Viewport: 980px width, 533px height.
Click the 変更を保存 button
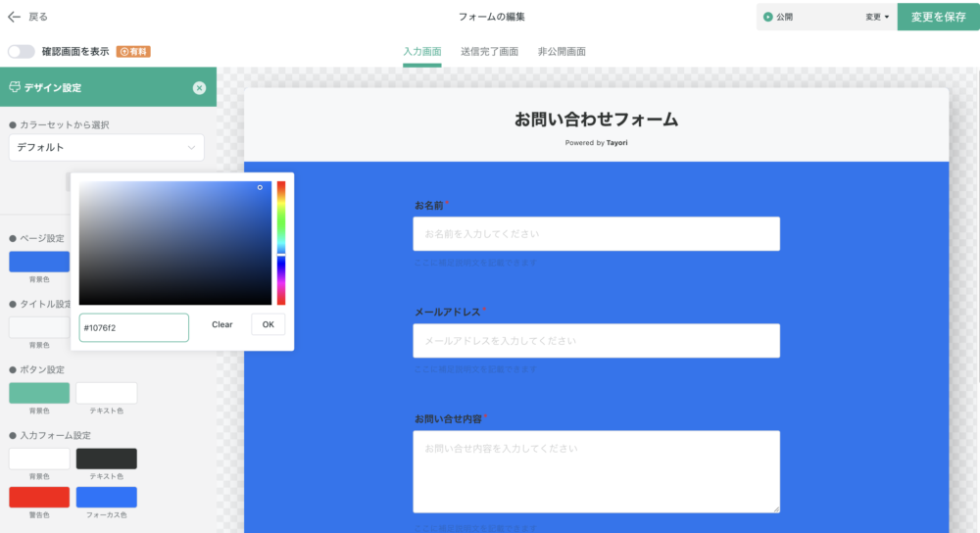coord(938,17)
